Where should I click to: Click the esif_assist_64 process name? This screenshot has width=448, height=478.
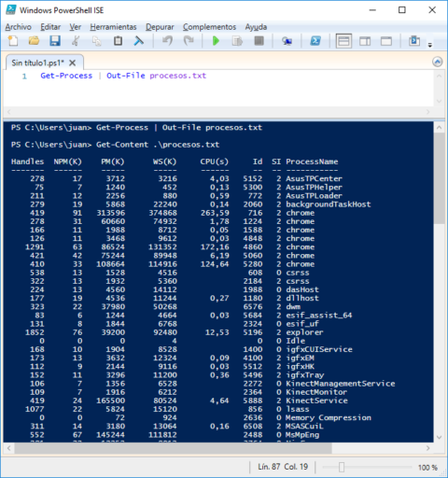pos(319,315)
